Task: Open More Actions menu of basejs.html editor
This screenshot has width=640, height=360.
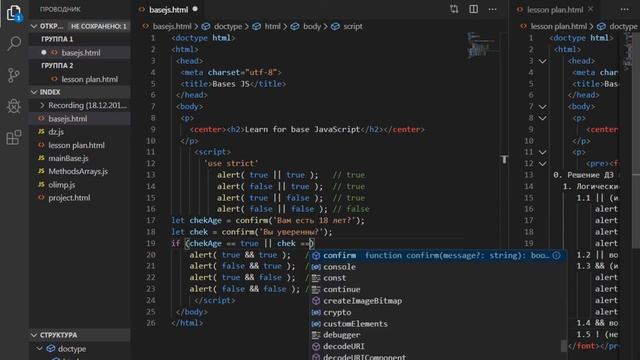Action: point(493,9)
